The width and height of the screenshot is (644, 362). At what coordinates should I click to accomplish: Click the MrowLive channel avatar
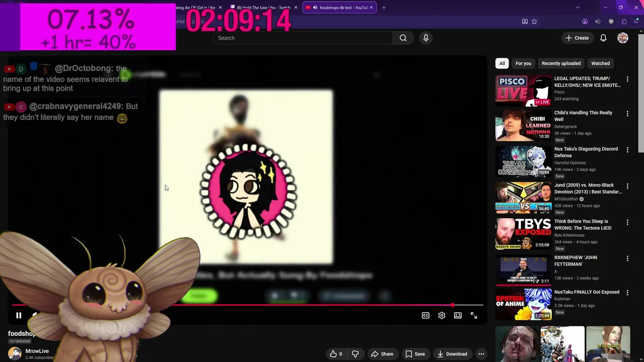[x=15, y=354]
